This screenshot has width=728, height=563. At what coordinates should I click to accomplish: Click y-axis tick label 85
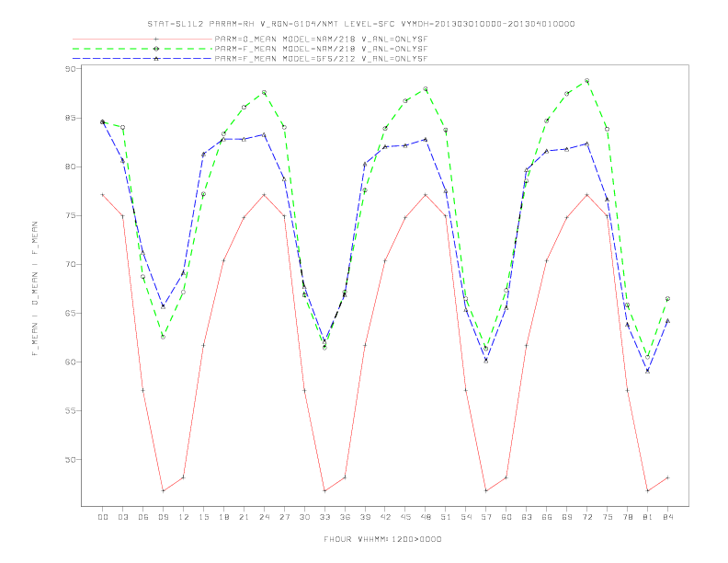pos(70,118)
